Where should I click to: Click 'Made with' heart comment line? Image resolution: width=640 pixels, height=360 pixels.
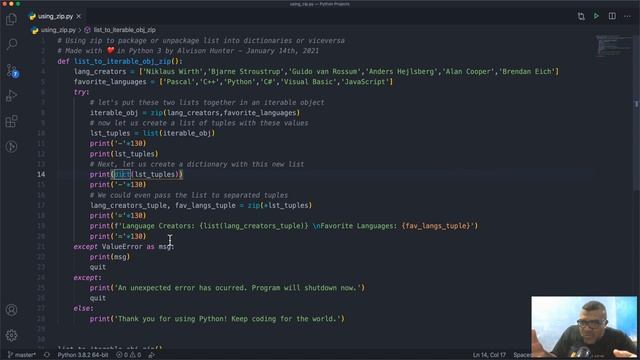(x=188, y=51)
